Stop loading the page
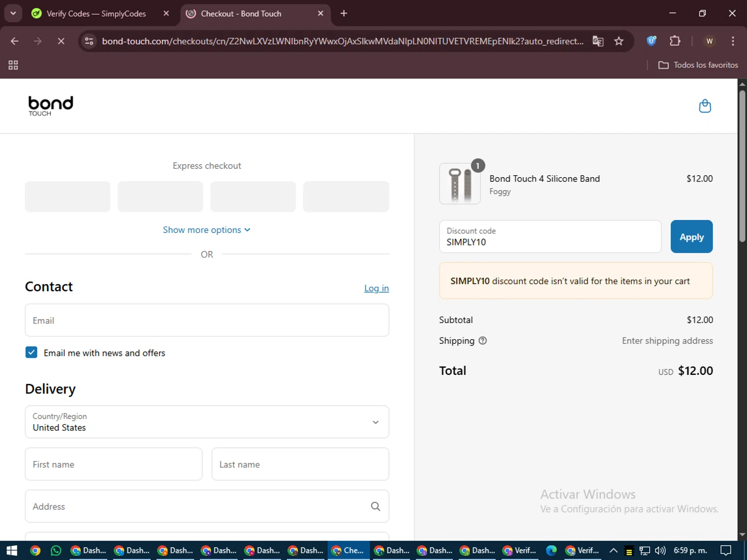Screen dimensions: 747x560 61,41
